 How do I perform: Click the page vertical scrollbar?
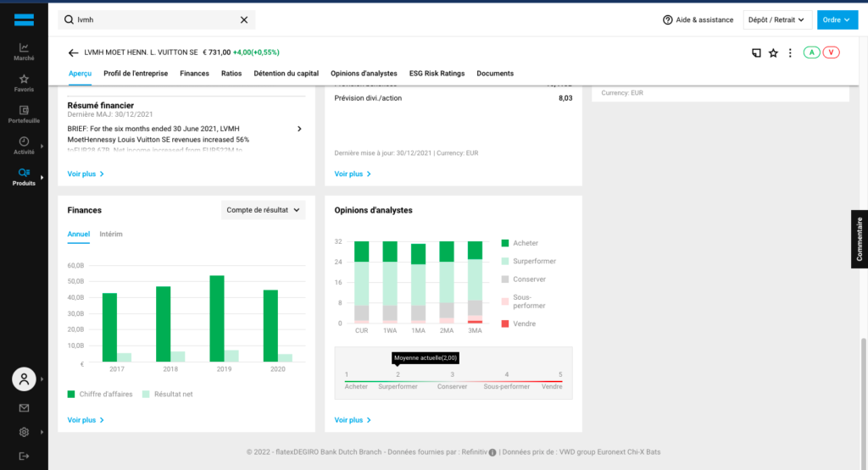[x=864, y=402]
